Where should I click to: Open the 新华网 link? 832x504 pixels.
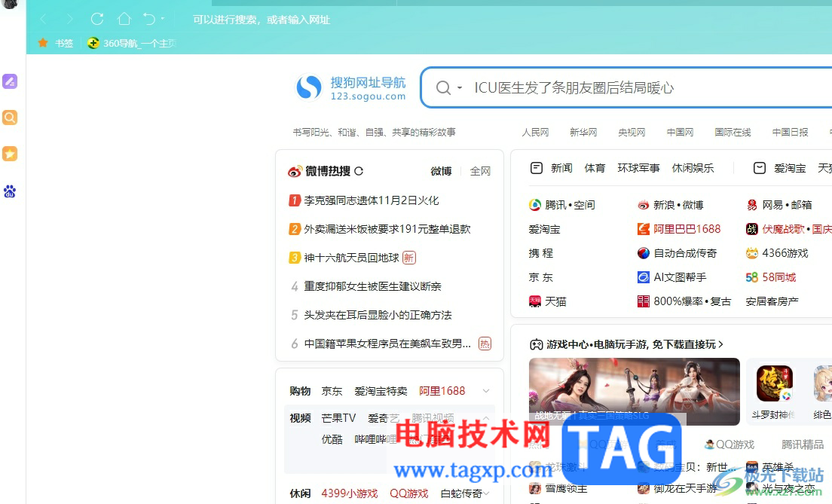pyautogui.click(x=583, y=132)
